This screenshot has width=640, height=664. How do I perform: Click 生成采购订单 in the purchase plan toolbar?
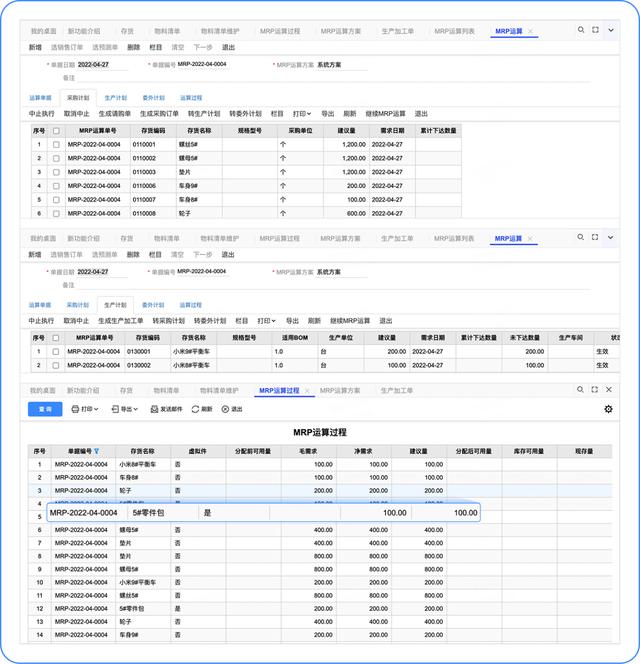pyautogui.click(x=159, y=113)
